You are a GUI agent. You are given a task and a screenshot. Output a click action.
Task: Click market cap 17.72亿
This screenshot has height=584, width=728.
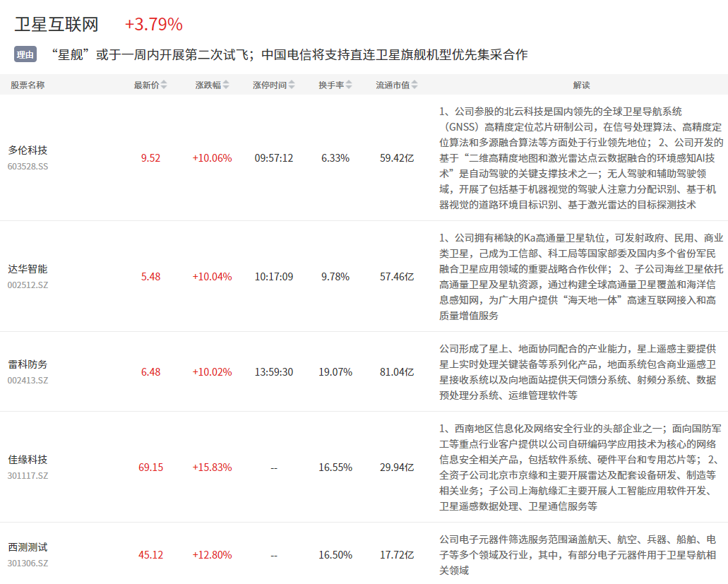pyautogui.click(x=397, y=555)
